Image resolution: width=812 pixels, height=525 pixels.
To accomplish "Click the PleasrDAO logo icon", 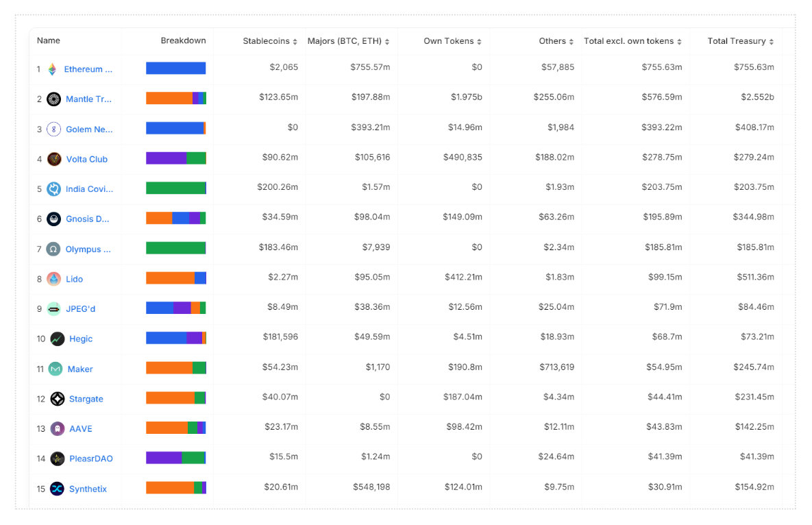I will point(58,459).
